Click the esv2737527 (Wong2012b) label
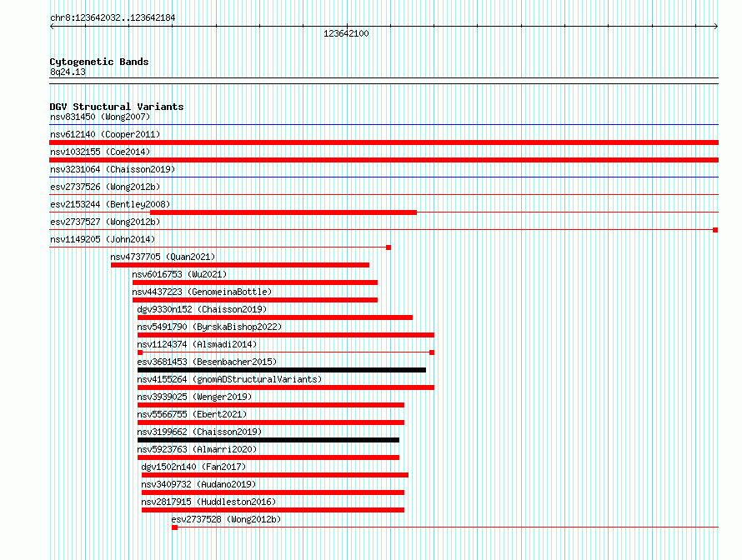 coord(105,222)
